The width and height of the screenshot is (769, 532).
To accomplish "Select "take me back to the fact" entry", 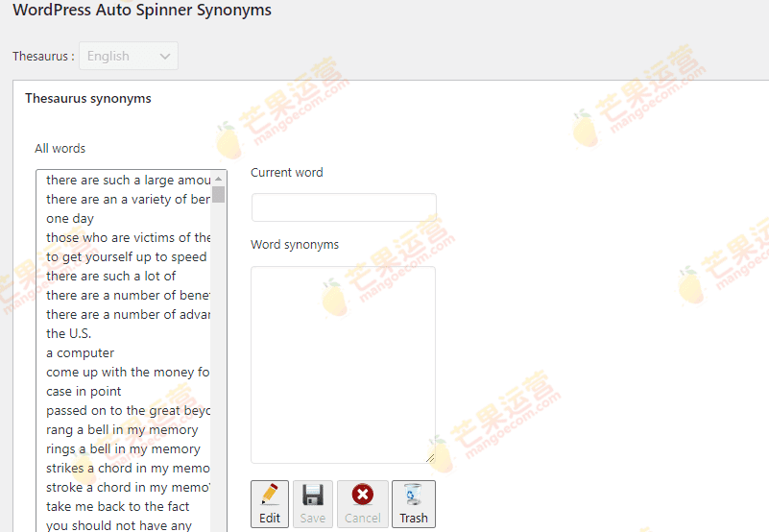I will [x=118, y=506].
